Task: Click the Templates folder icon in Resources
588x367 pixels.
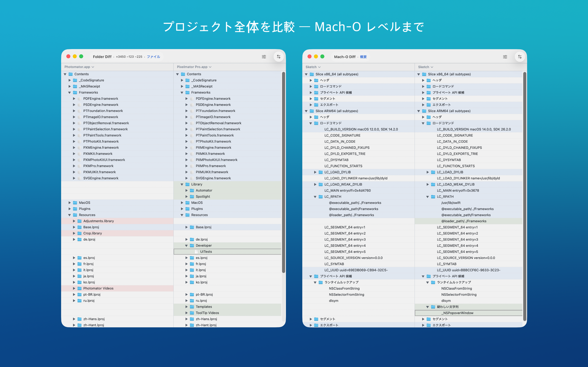Action: tap(192, 307)
